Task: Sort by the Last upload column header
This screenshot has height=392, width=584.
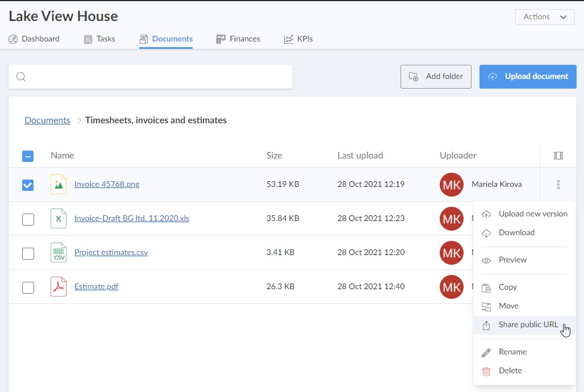Action: click(x=360, y=156)
